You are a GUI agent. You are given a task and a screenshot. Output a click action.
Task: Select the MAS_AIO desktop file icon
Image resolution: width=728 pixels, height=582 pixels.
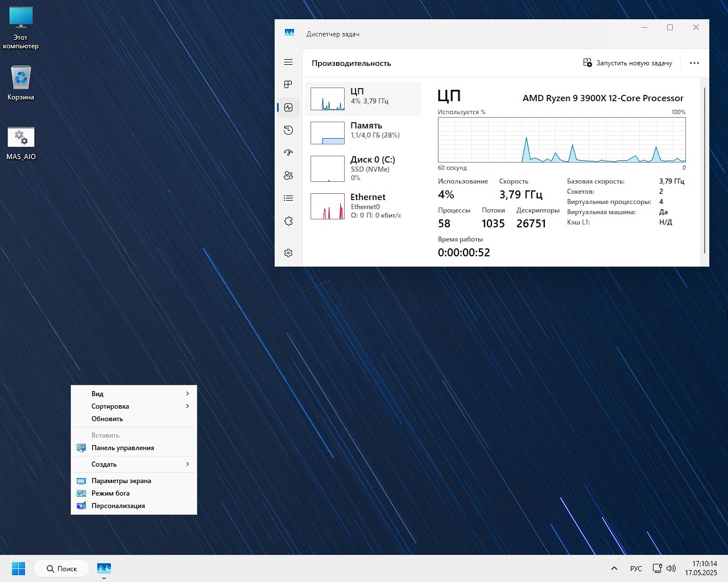[x=21, y=143]
